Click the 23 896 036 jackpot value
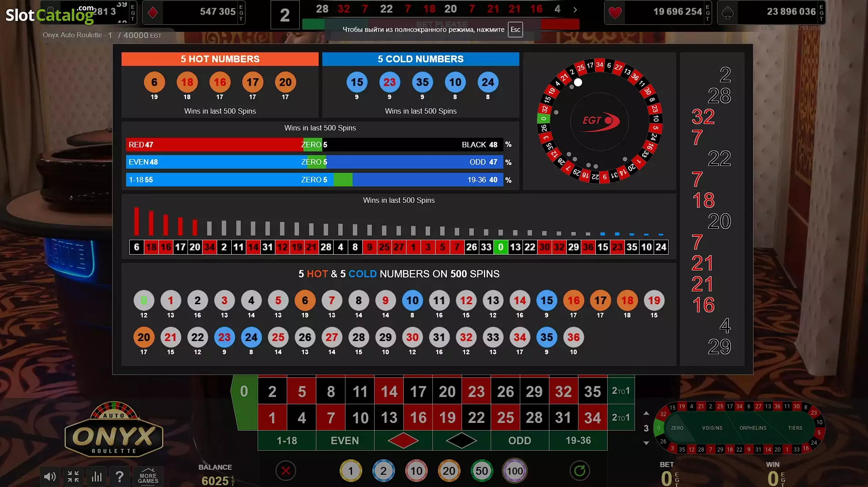The height and width of the screenshot is (487, 868). (x=791, y=12)
